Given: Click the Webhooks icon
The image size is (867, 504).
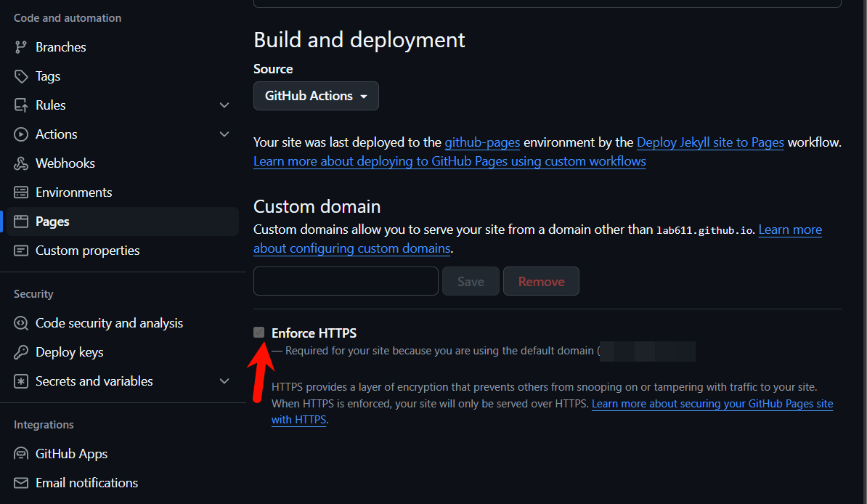Looking at the screenshot, I should (x=21, y=163).
